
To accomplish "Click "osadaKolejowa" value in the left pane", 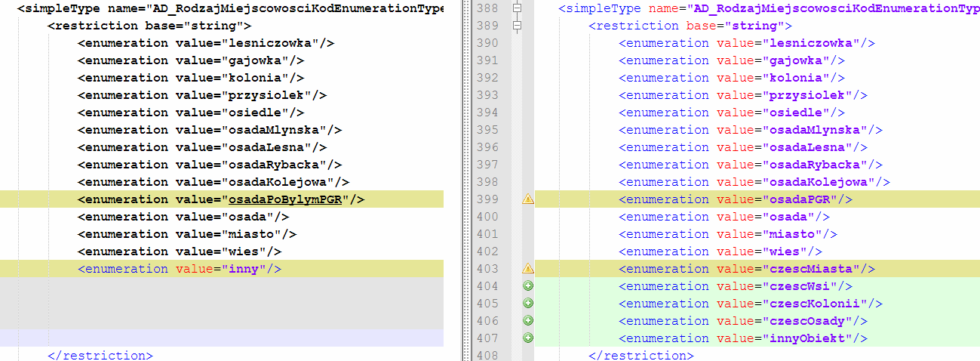I will click(x=277, y=182).
